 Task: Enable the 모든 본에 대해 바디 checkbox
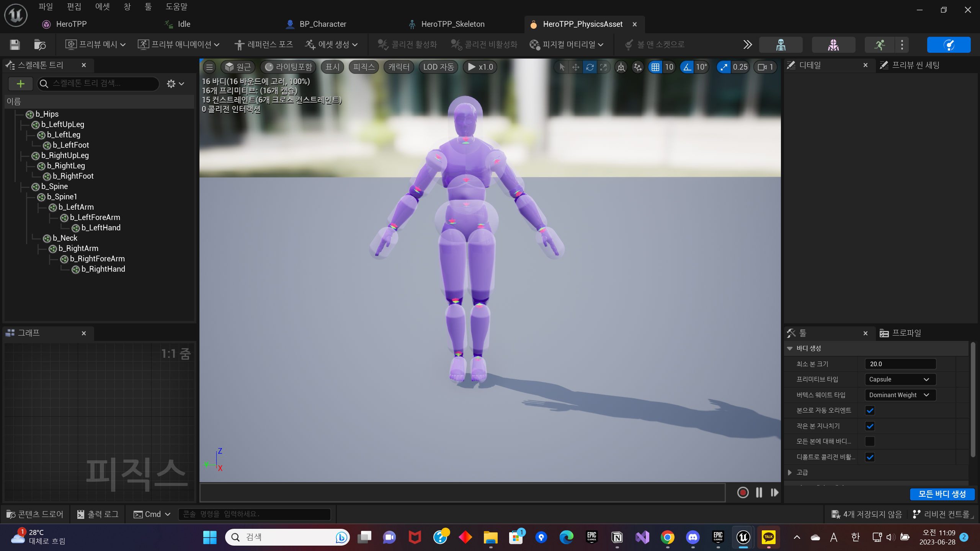tap(870, 442)
